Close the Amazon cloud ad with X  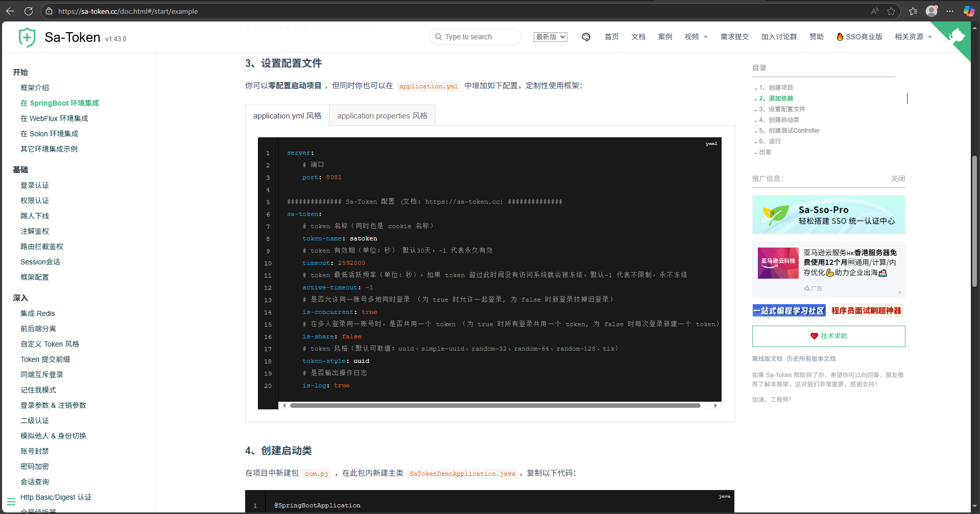click(900, 292)
